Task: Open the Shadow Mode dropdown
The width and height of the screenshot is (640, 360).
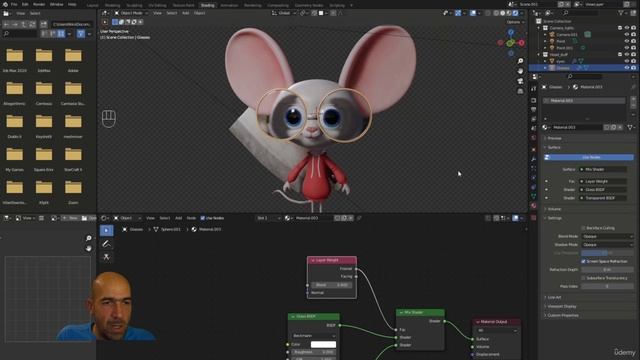Action: [x=607, y=244]
